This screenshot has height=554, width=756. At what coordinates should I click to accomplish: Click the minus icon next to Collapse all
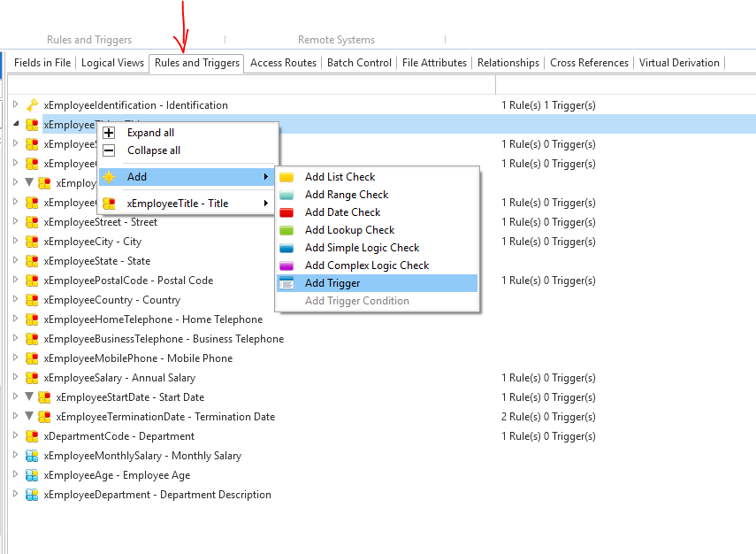[x=109, y=150]
